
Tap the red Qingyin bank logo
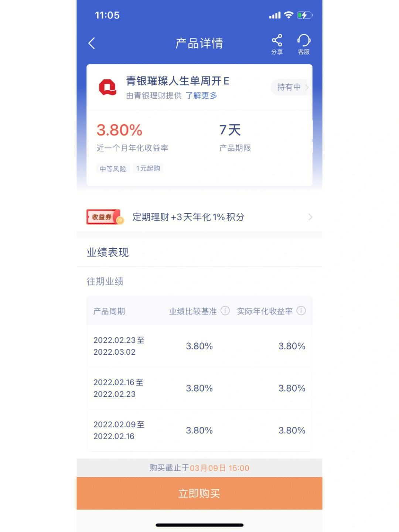click(108, 88)
